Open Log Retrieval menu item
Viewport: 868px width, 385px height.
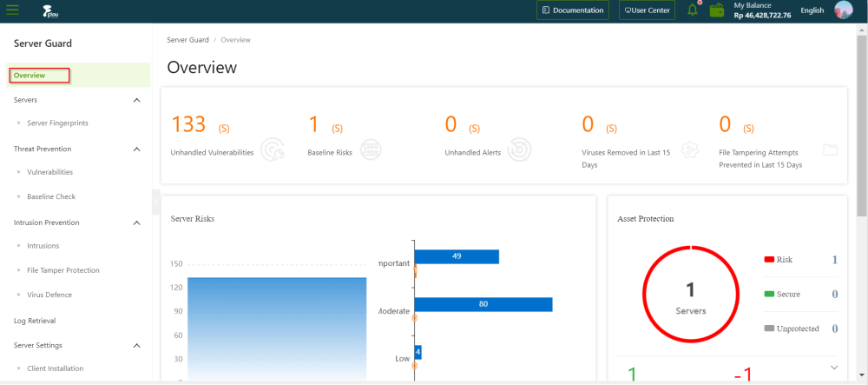35,321
